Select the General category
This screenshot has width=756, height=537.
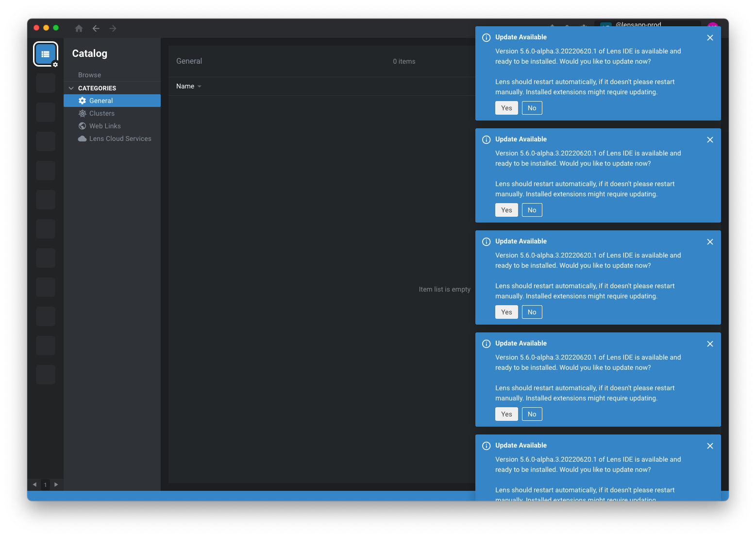tap(101, 101)
